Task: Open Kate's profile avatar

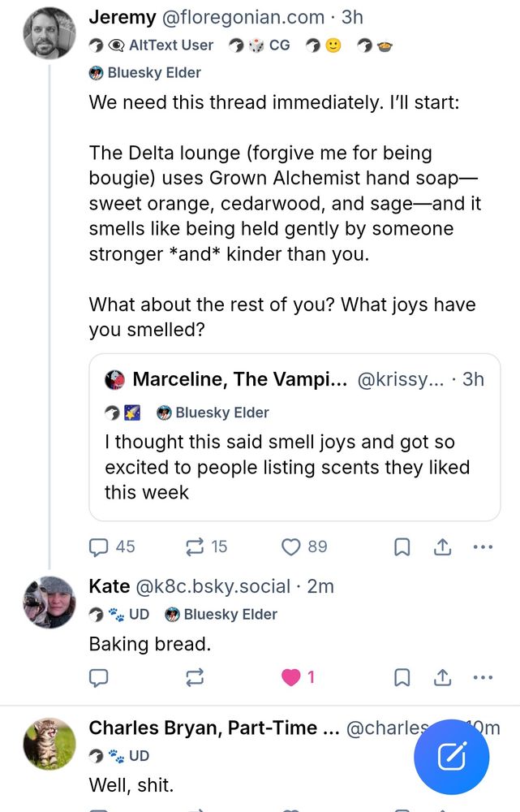Action: [x=49, y=602]
